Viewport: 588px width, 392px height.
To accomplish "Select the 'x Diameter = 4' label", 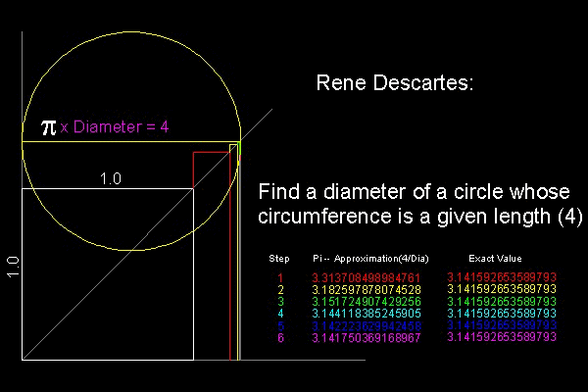I will pyautogui.click(x=115, y=127).
